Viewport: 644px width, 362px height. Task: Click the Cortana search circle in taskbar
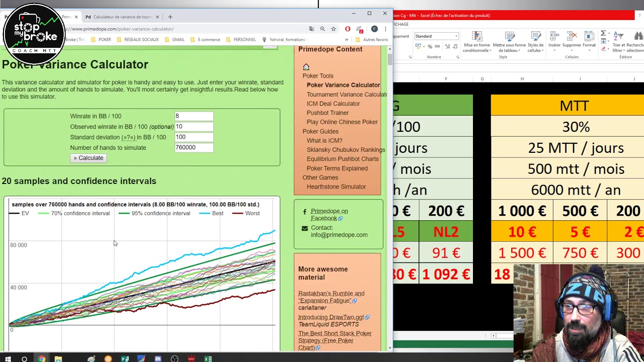click(24, 359)
